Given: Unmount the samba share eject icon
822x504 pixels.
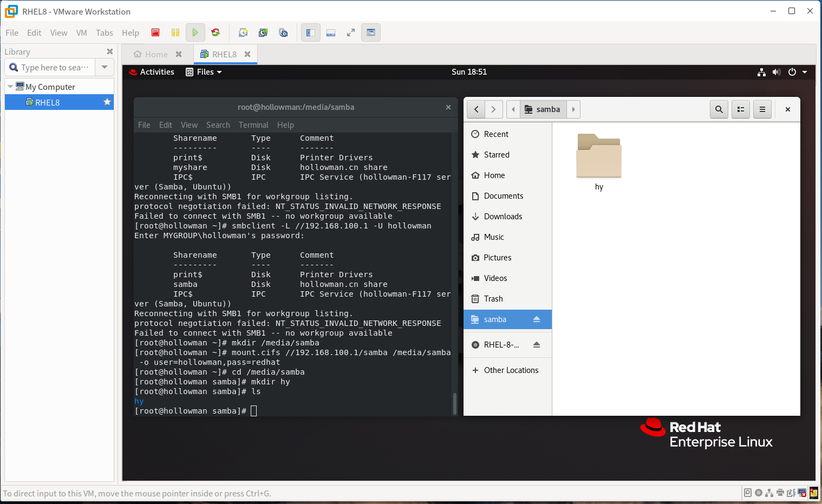Looking at the screenshot, I should coord(537,319).
